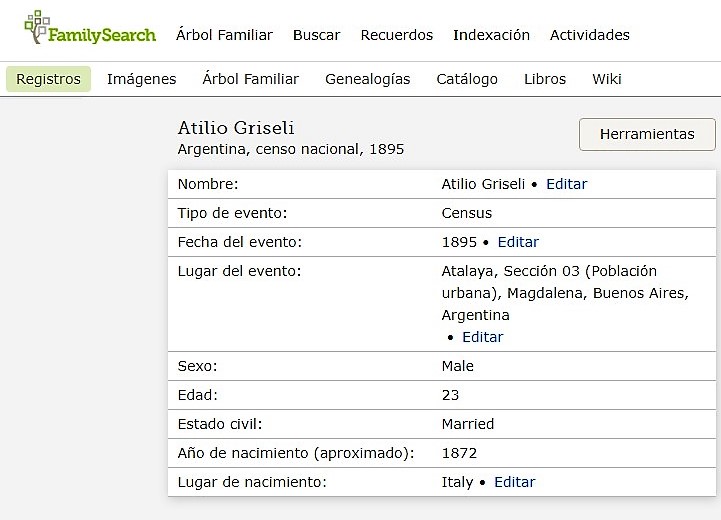This screenshot has width=721, height=520.
Task: Open the Genealogías tab
Action: click(x=367, y=79)
